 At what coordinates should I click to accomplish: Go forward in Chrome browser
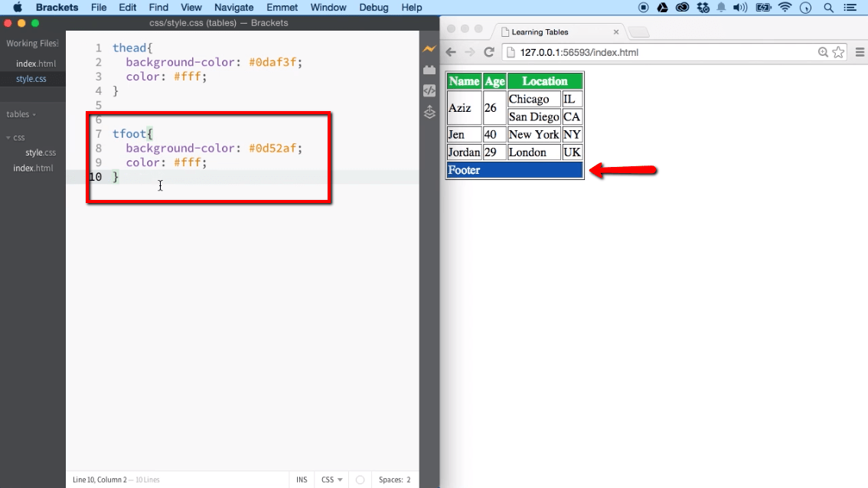point(469,52)
